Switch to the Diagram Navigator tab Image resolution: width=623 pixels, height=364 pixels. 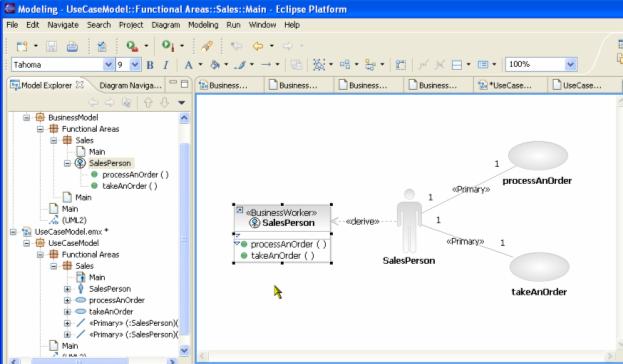point(130,85)
